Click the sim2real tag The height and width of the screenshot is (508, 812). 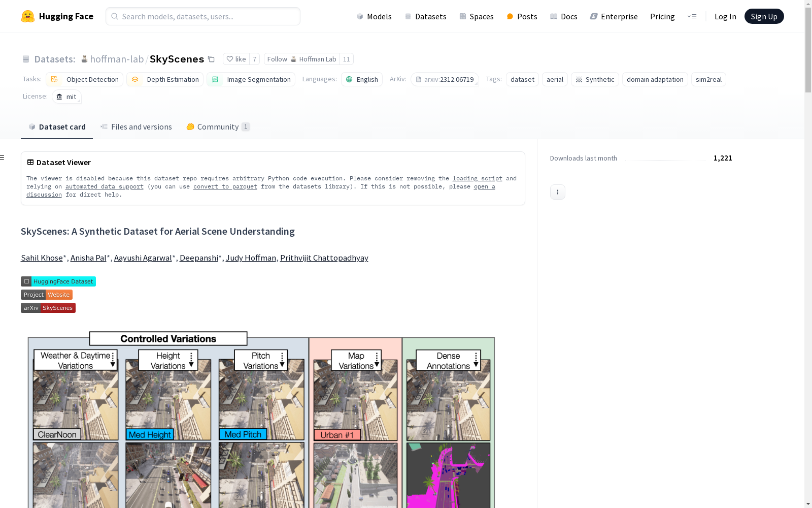coord(708,79)
